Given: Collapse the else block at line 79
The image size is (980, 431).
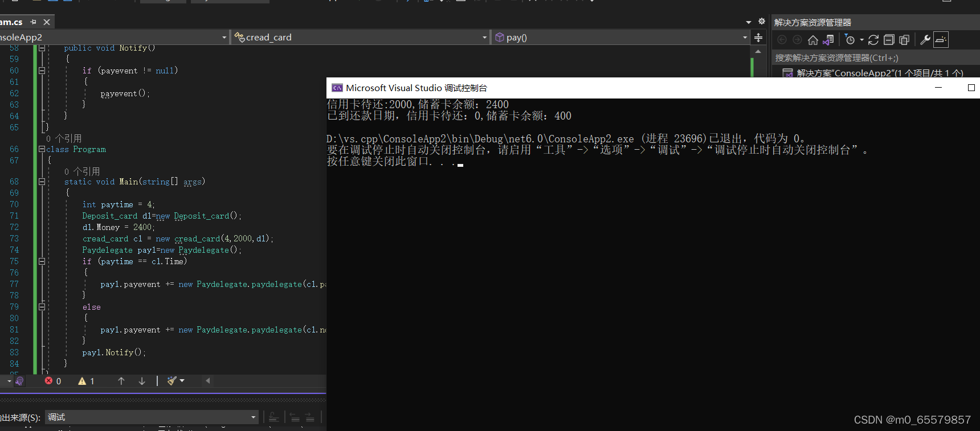Looking at the screenshot, I should 42,307.
